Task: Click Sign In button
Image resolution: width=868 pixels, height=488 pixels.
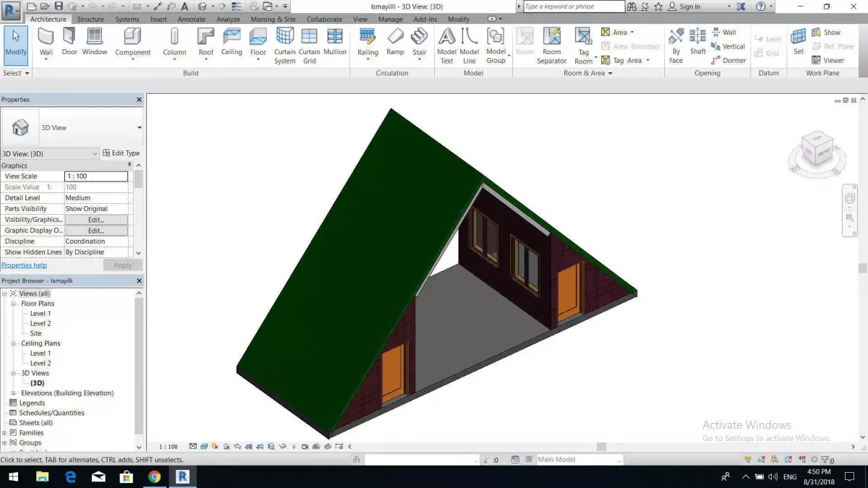Action: 684,7
